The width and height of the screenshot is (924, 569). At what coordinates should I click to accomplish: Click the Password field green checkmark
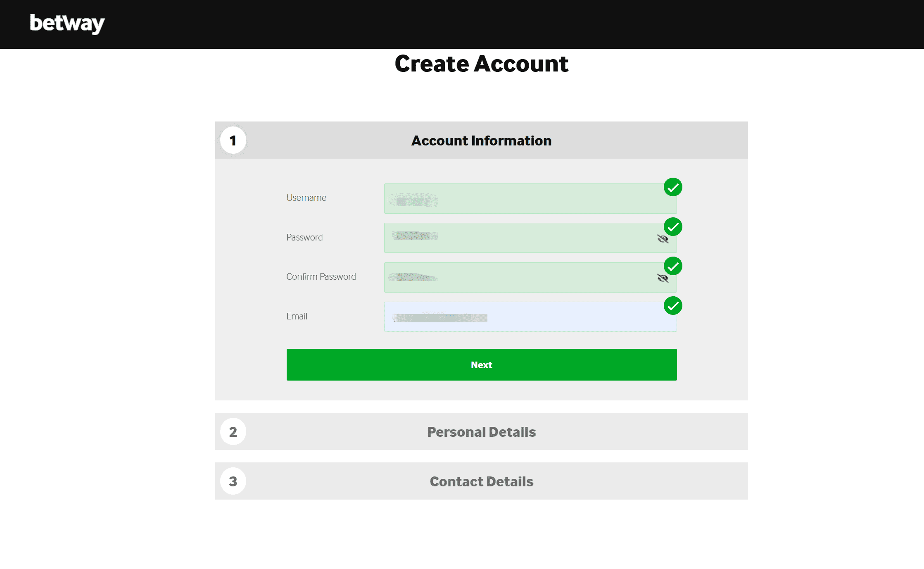pyautogui.click(x=673, y=227)
